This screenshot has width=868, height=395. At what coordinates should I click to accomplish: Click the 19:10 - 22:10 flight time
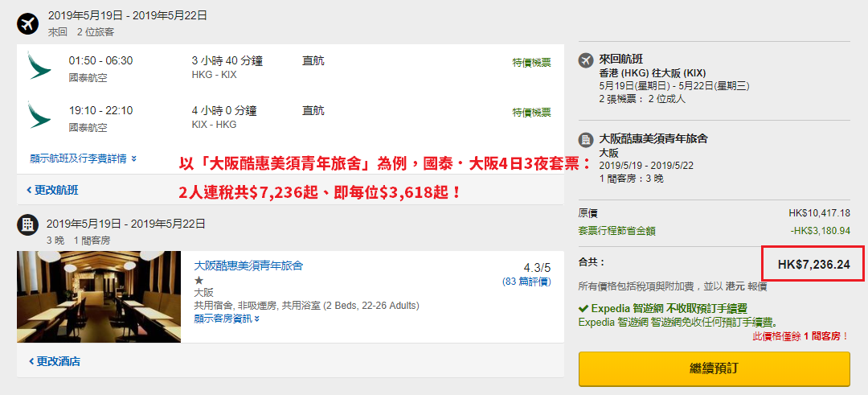coord(100,111)
